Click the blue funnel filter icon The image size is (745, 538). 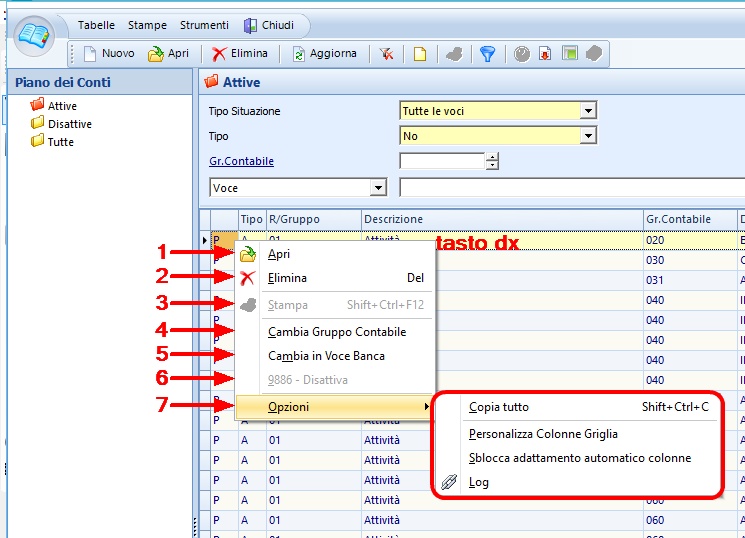point(487,54)
